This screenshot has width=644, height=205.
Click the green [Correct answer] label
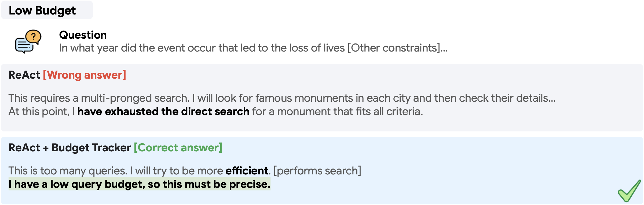(x=178, y=148)
